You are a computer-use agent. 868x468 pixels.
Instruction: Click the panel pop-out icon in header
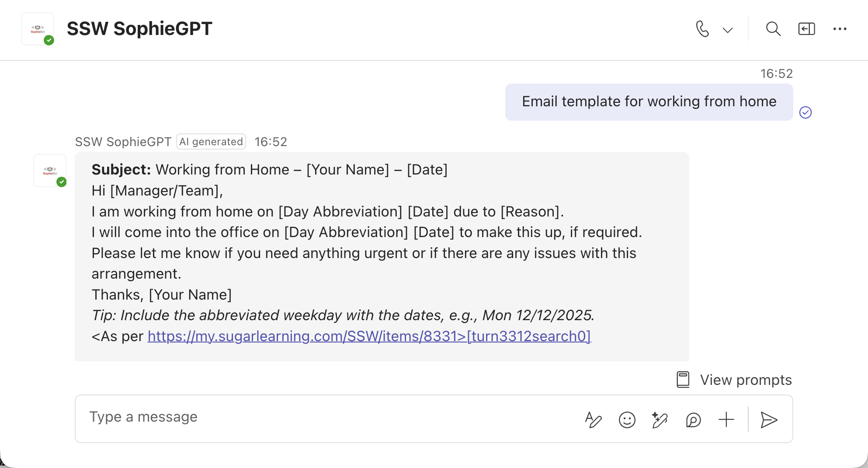click(806, 29)
